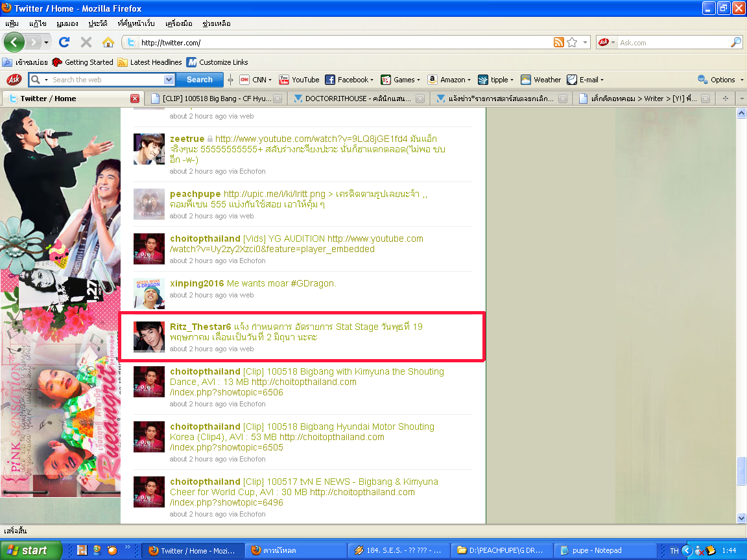Open the second Firefox menu bar item
The image size is (747, 560).
point(38,23)
